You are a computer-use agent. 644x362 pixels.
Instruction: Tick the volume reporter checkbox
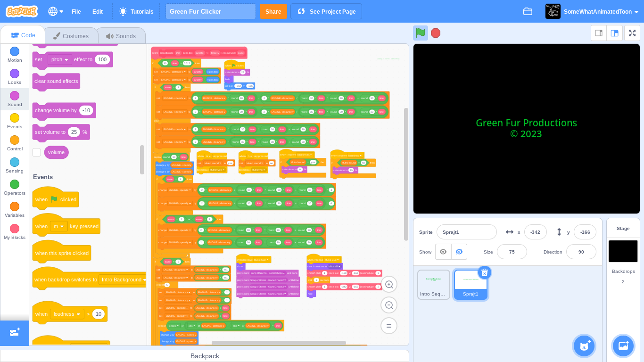pyautogui.click(x=37, y=152)
